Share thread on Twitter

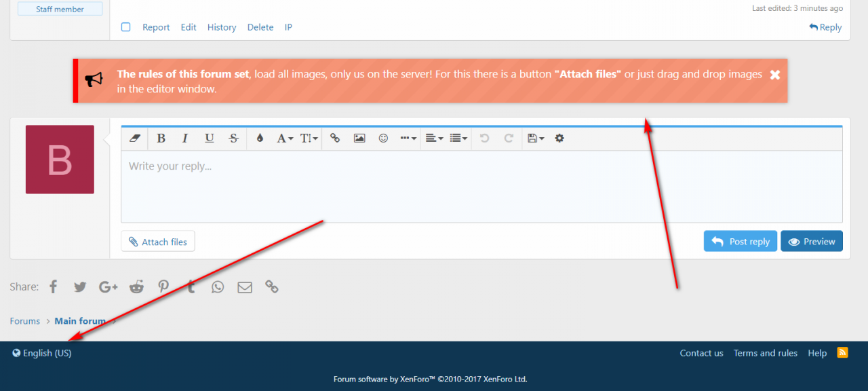80,287
